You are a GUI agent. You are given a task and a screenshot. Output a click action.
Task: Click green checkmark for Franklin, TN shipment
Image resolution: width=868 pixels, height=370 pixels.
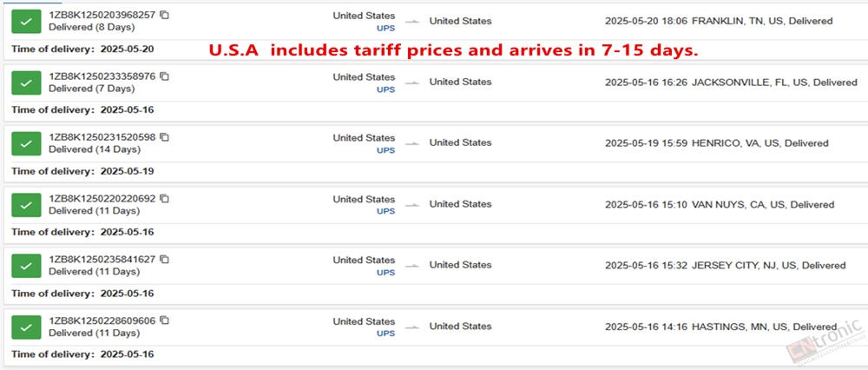26,21
